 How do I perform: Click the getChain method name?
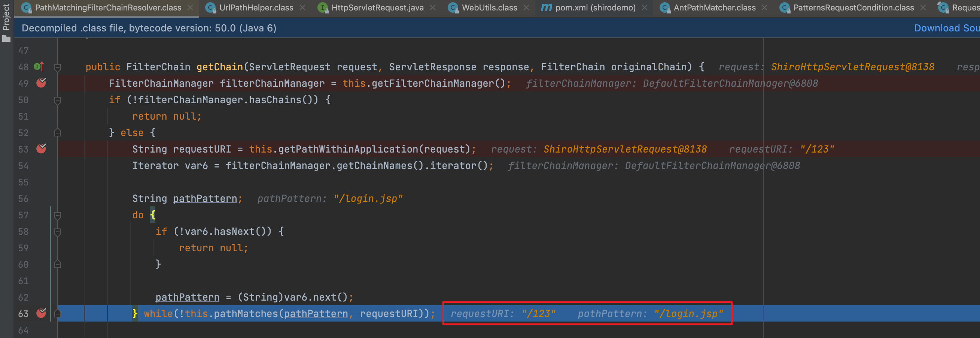[x=219, y=67]
